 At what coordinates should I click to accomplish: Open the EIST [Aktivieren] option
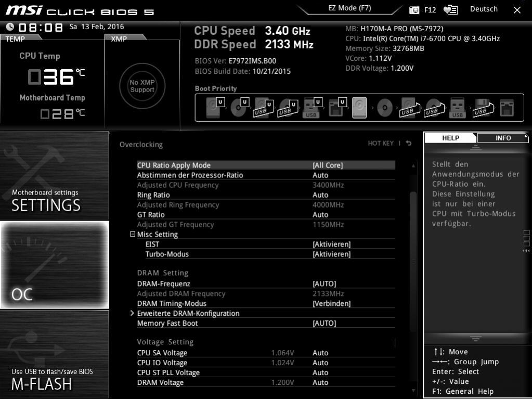[x=331, y=244]
